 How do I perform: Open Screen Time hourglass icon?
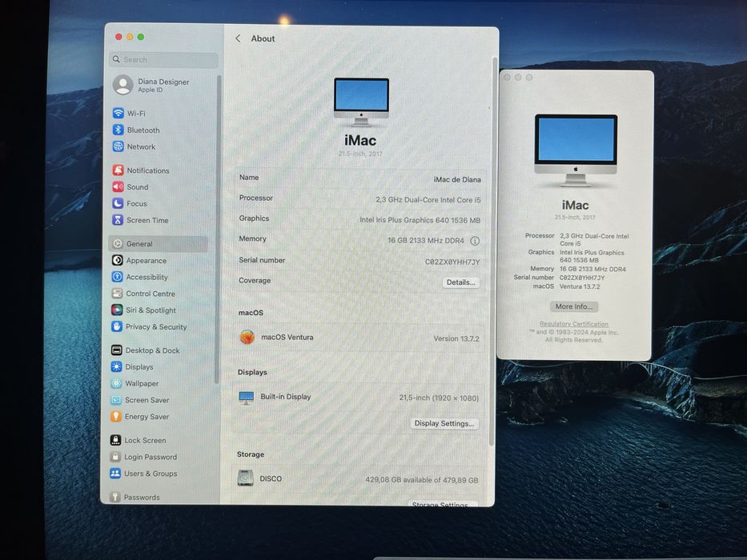[118, 220]
